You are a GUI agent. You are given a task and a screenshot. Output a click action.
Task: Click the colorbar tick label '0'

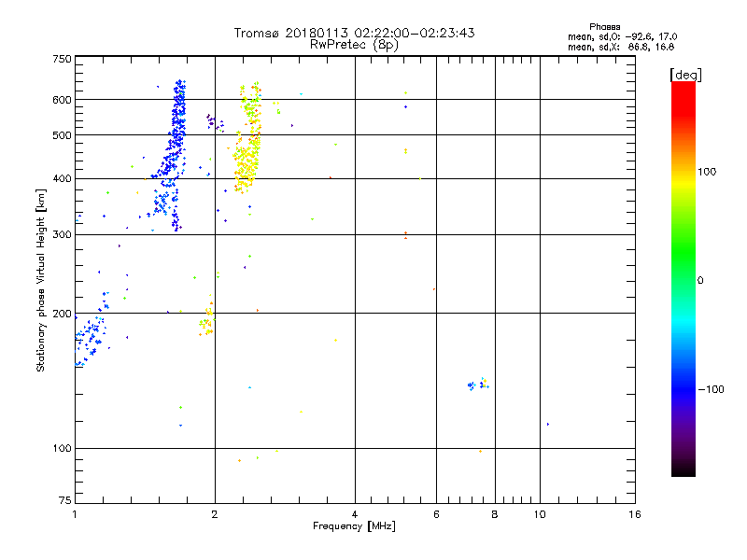700,281
